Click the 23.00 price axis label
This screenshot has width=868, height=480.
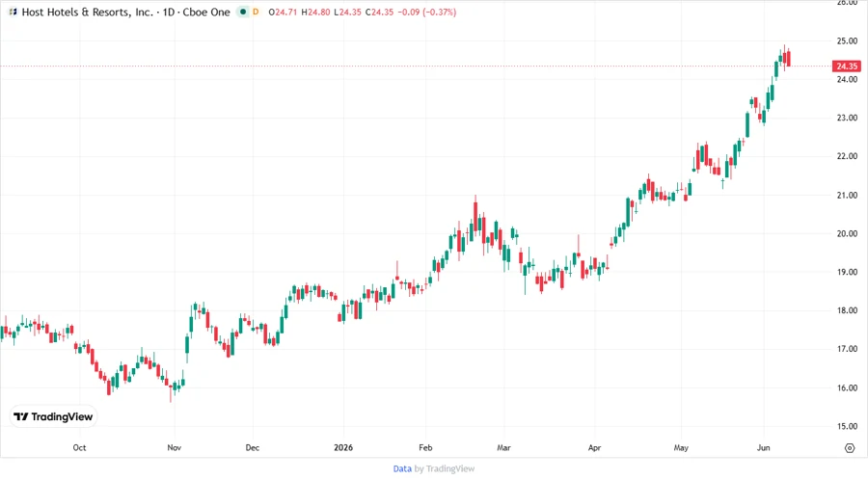coord(847,118)
